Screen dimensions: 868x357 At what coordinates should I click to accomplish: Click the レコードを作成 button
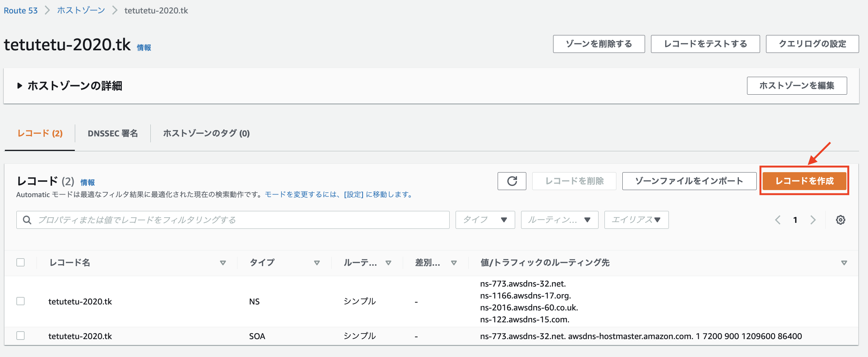[804, 181]
